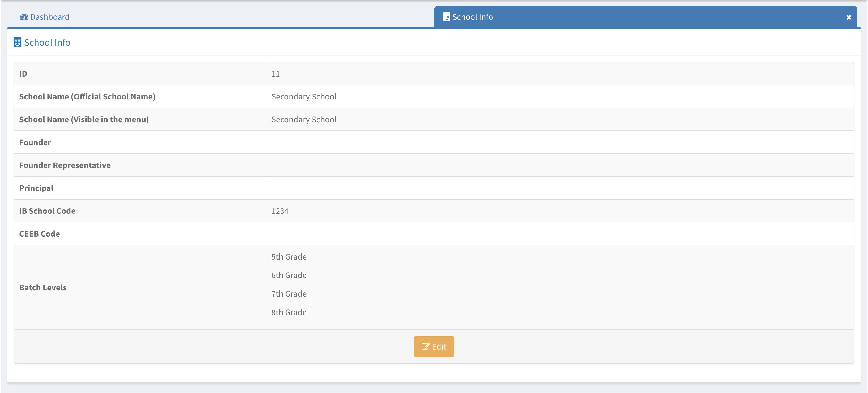Click the dashboard gauge icon

tap(23, 17)
